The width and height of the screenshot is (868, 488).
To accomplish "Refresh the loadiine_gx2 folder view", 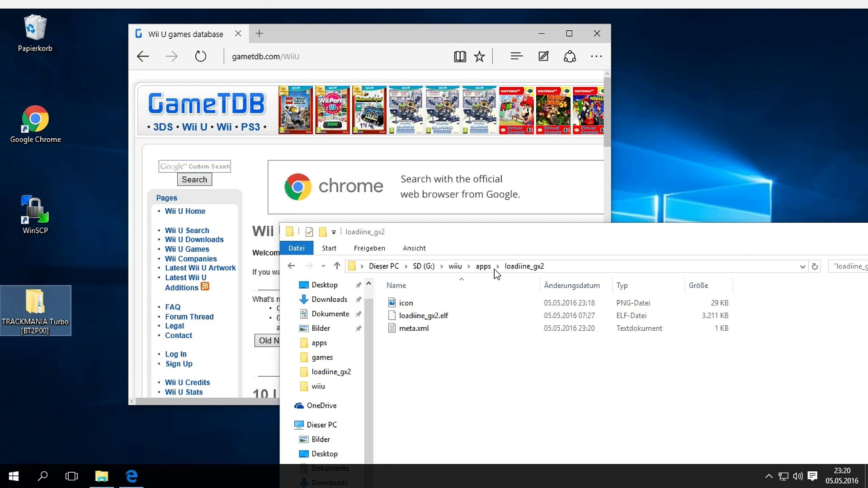I will pyautogui.click(x=815, y=266).
